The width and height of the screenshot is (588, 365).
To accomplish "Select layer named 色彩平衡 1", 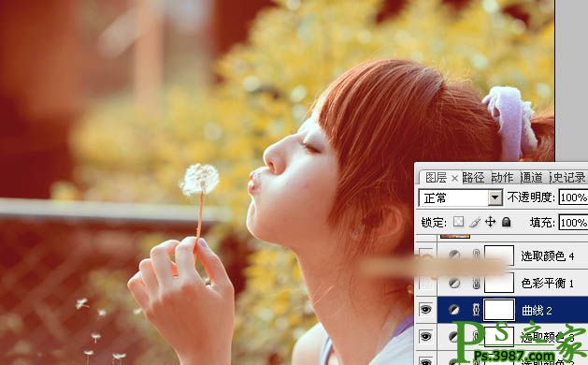I will 548,284.
